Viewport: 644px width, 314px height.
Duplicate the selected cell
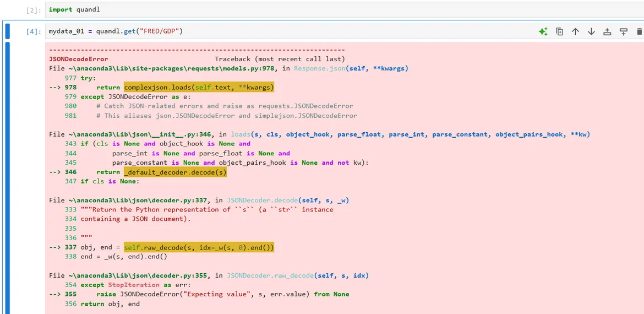pos(559,31)
